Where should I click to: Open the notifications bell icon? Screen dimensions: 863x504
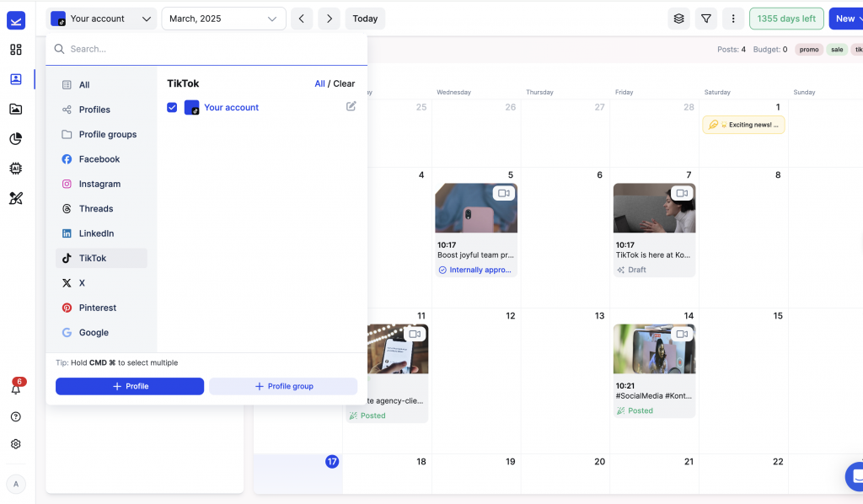pyautogui.click(x=16, y=389)
